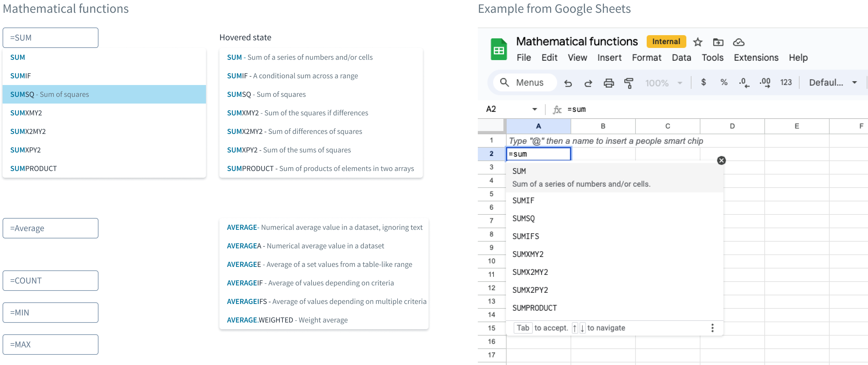Select column A header

pyautogui.click(x=539, y=126)
